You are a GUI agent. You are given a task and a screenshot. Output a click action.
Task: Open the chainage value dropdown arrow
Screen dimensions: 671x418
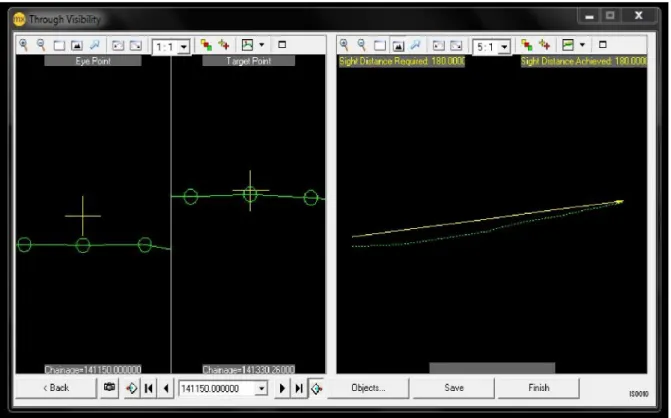click(x=261, y=388)
